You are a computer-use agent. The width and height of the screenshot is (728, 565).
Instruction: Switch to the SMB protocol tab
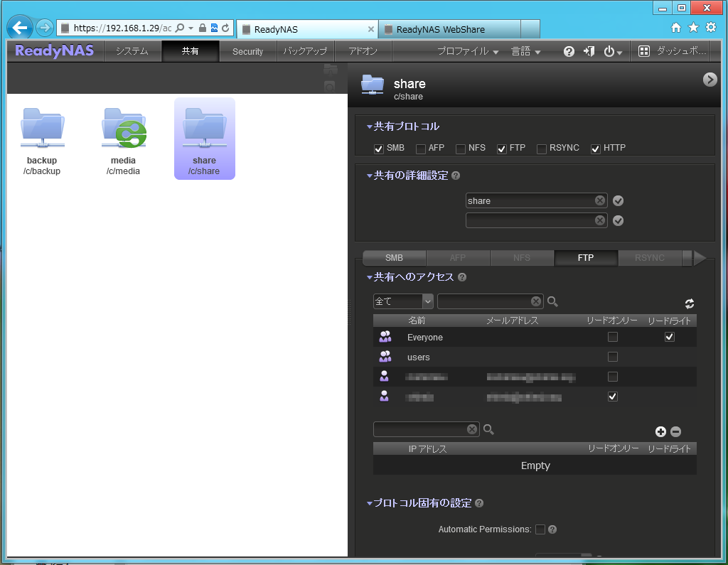[394, 258]
